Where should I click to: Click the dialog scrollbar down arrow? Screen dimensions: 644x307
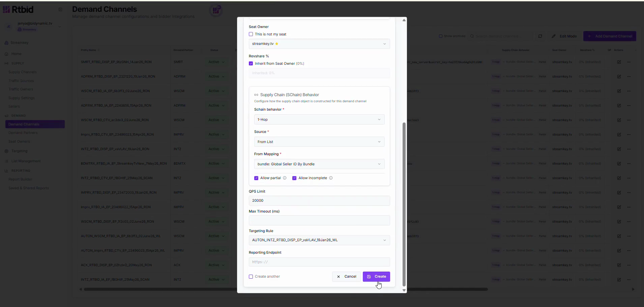(x=404, y=290)
